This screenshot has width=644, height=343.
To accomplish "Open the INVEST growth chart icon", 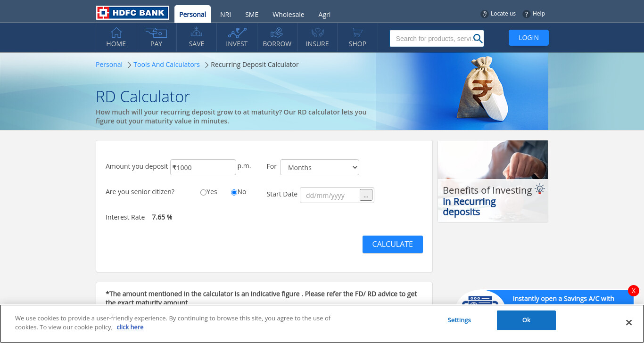I will pos(237,33).
